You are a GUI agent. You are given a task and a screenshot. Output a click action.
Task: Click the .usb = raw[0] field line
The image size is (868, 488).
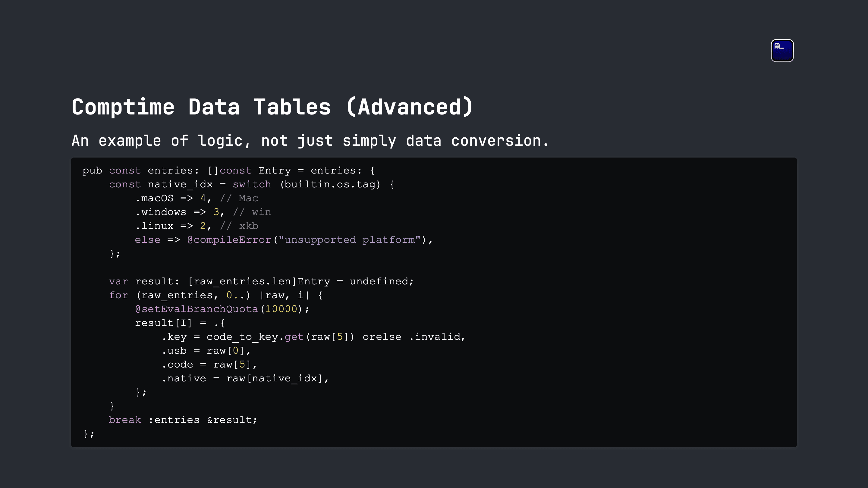click(206, 351)
